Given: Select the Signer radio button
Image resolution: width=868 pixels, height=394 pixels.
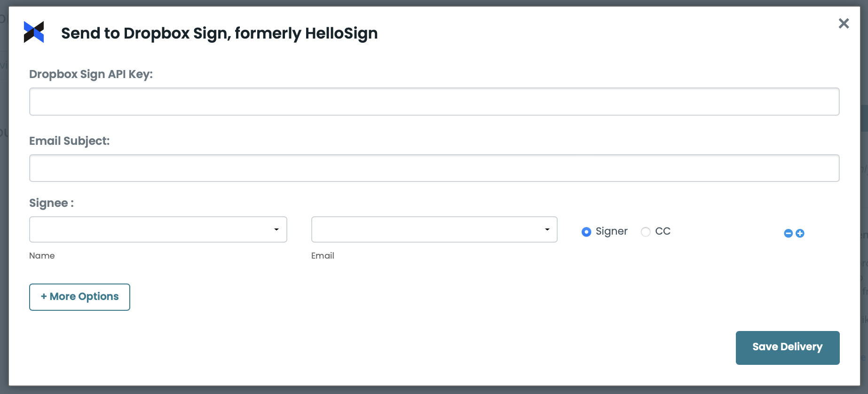Looking at the screenshot, I should click(586, 232).
